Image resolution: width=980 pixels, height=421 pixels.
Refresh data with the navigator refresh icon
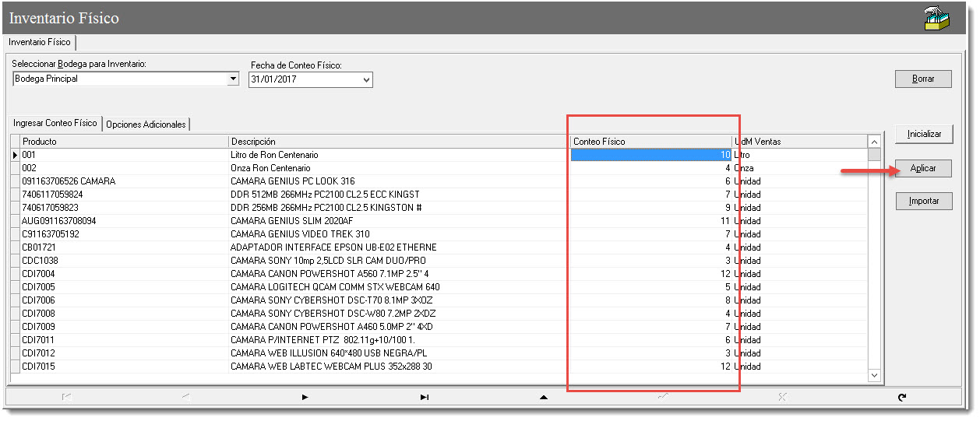(x=902, y=397)
